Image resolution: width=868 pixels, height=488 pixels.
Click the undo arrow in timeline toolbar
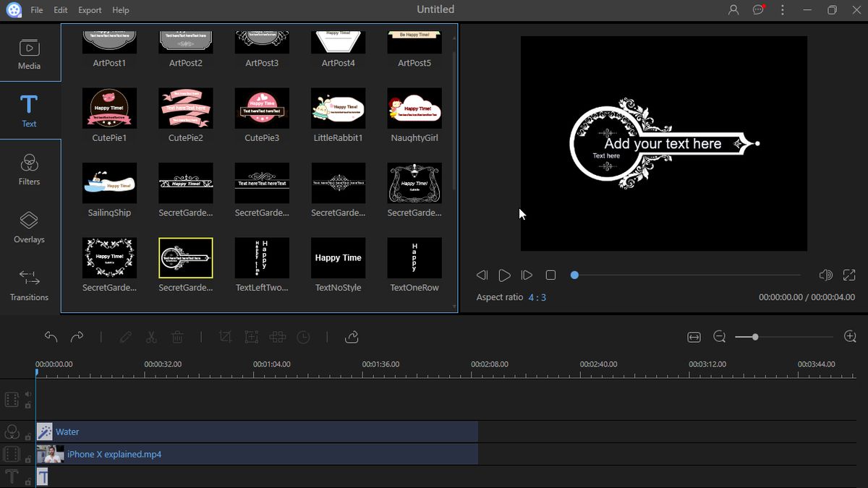[x=51, y=337]
